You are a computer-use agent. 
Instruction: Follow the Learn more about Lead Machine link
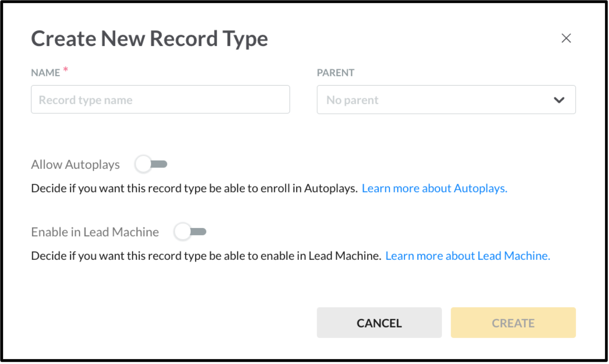[467, 256]
